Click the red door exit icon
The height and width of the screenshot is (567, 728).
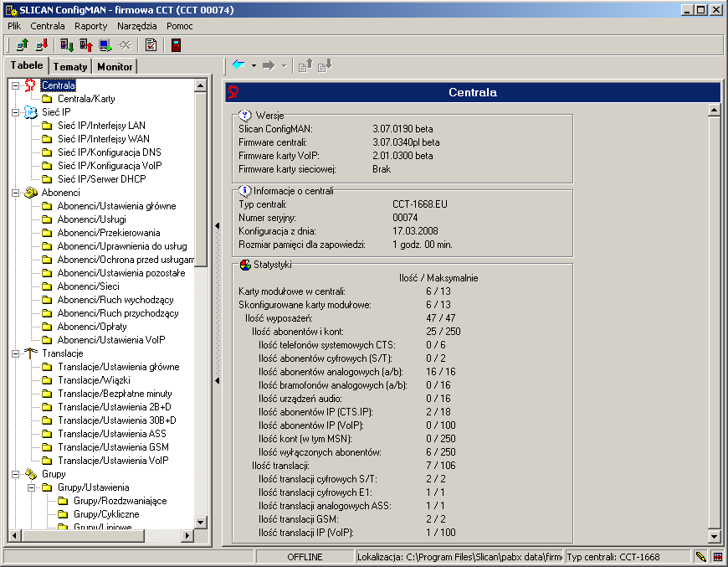tap(176, 45)
